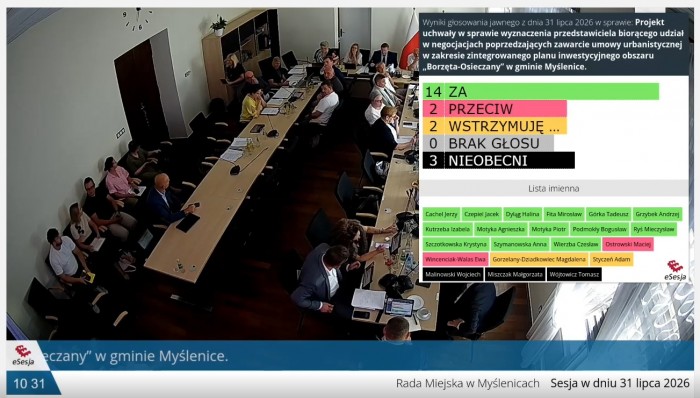Open the Lista imienna section header

(554, 188)
